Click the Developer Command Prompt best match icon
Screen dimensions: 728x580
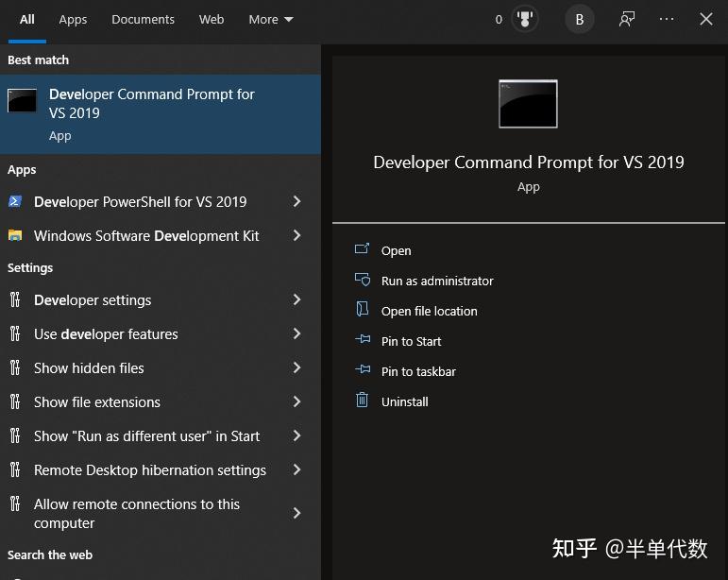tap(22, 100)
